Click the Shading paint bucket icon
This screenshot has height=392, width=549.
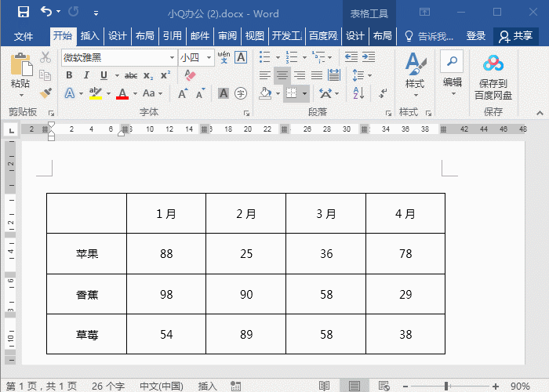265,93
